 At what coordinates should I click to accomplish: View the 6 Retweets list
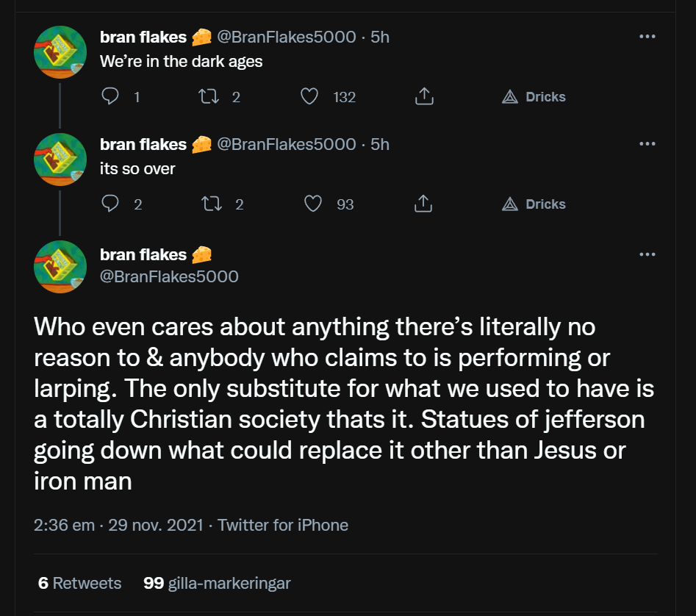click(x=79, y=583)
